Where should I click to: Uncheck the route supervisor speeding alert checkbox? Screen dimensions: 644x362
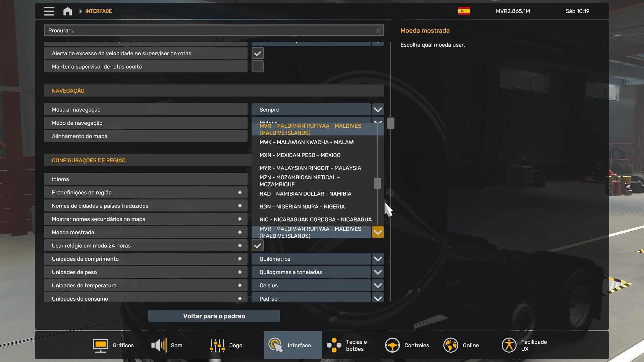[257, 53]
